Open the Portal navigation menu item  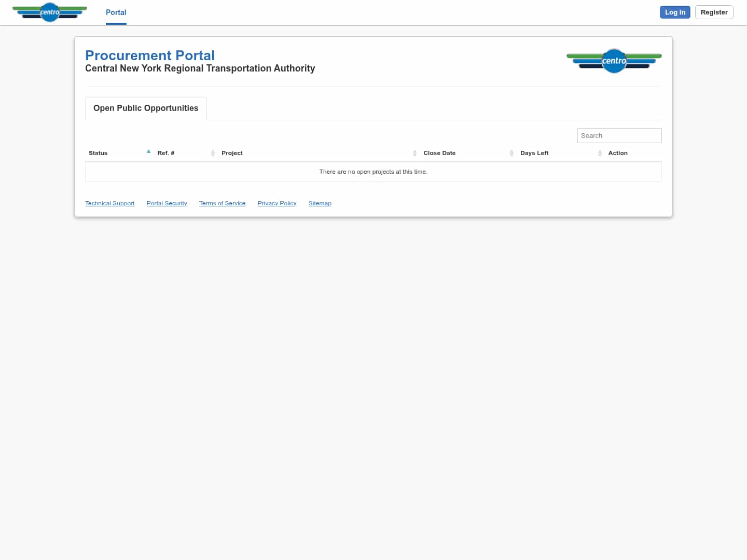tap(116, 12)
